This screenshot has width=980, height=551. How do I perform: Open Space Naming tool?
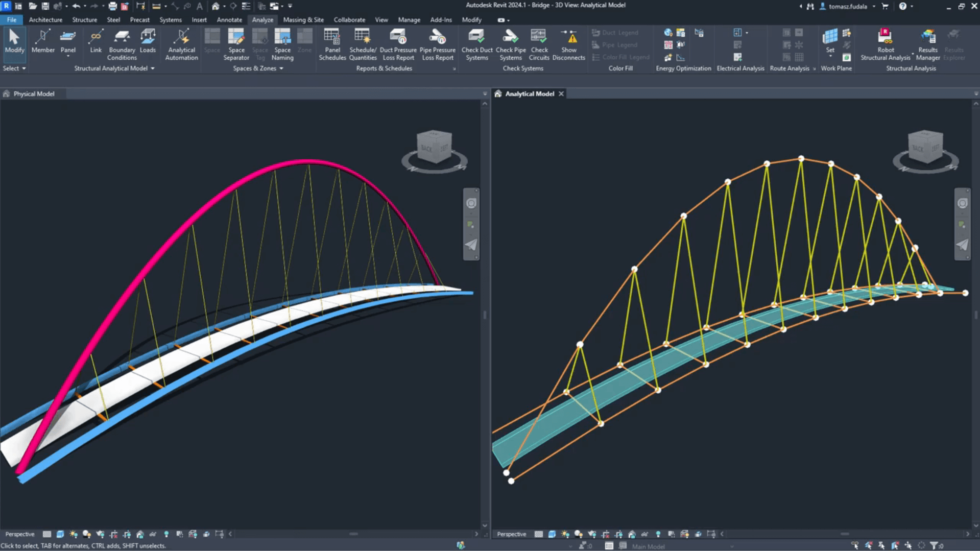pyautogui.click(x=282, y=45)
